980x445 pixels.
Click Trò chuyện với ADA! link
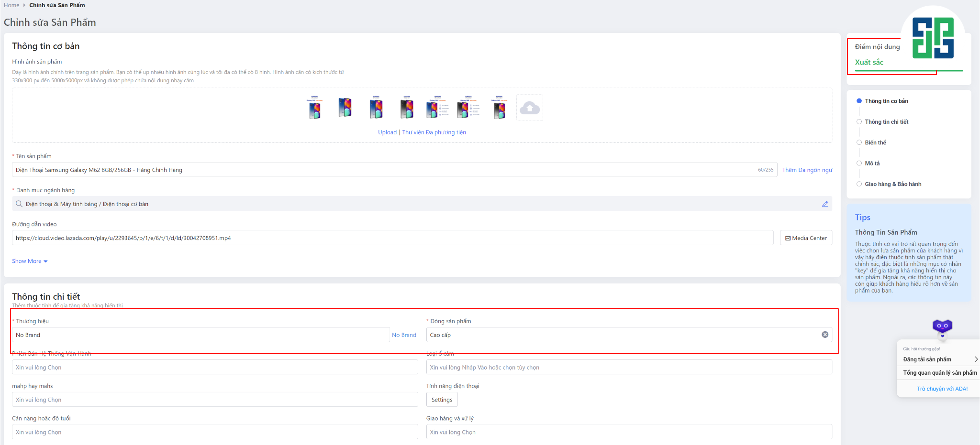point(942,389)
